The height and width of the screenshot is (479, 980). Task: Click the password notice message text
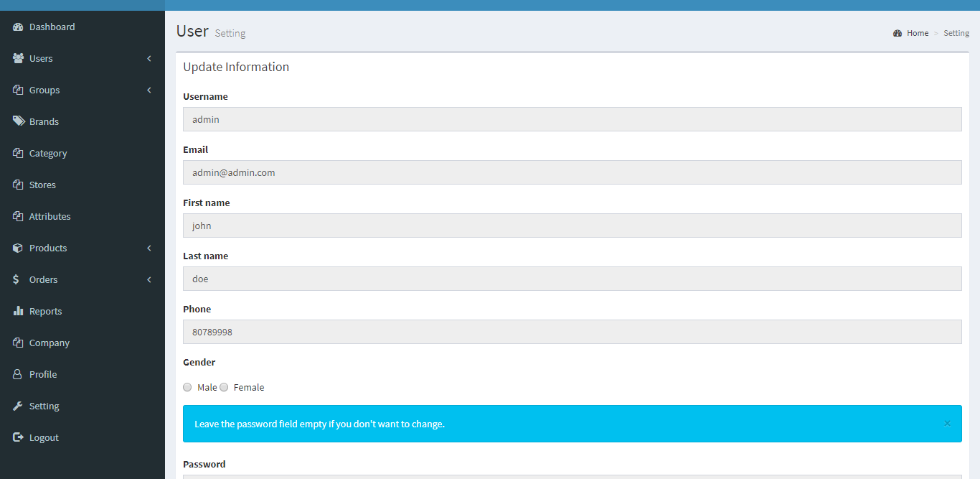click(319, 424)
